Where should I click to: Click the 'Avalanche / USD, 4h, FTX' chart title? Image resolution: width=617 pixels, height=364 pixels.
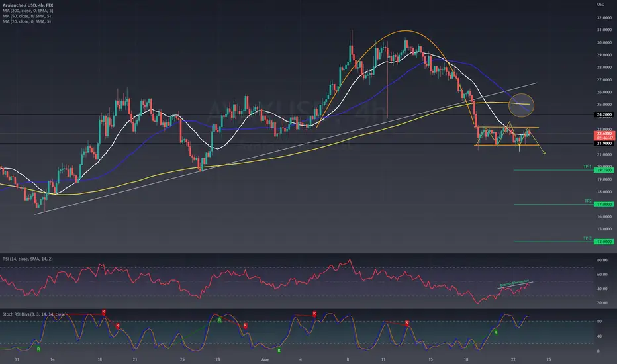coord(28,5)
